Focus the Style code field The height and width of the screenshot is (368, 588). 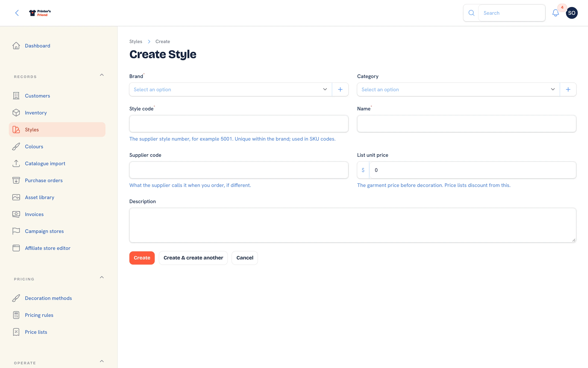[x=239, y=124]
